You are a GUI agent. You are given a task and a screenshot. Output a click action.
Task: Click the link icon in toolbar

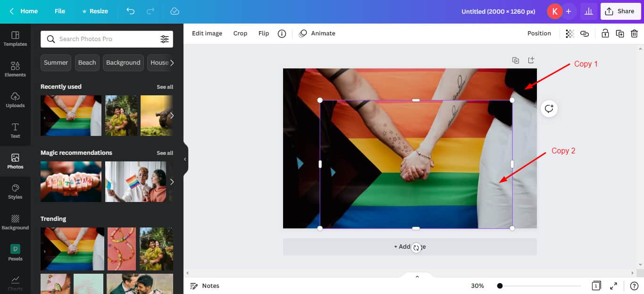tap(585, 34)
